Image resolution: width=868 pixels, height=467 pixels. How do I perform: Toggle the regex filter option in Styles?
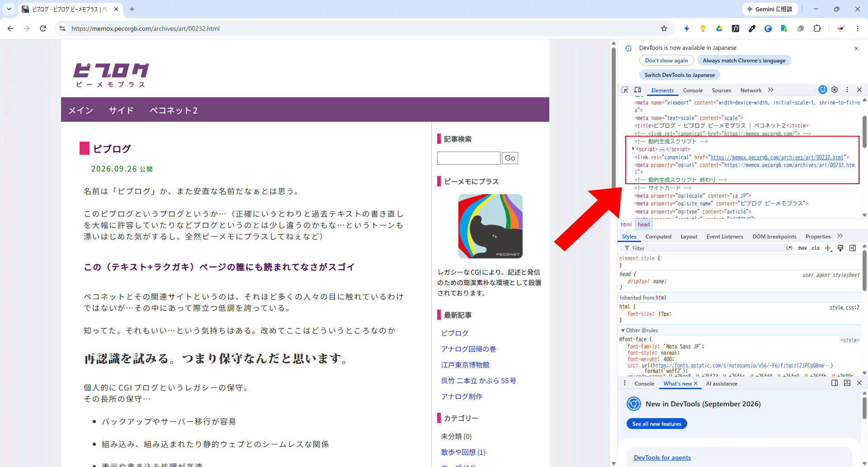coord(789,248)
